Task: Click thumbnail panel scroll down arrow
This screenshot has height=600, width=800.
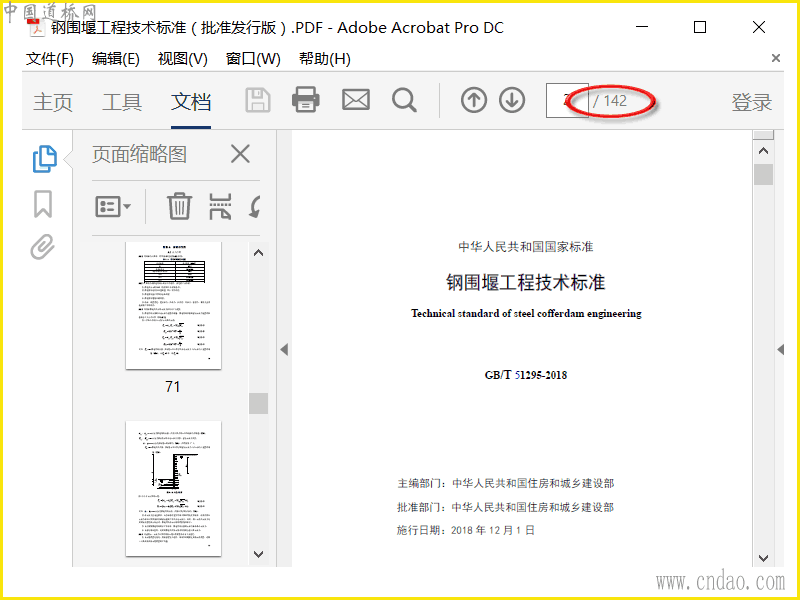Action: point(259,554)
